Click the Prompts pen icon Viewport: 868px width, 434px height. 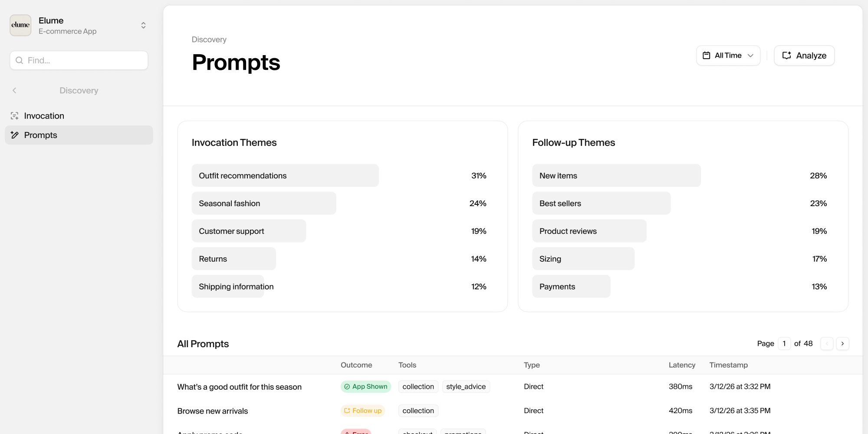click(x=14, y=135)
